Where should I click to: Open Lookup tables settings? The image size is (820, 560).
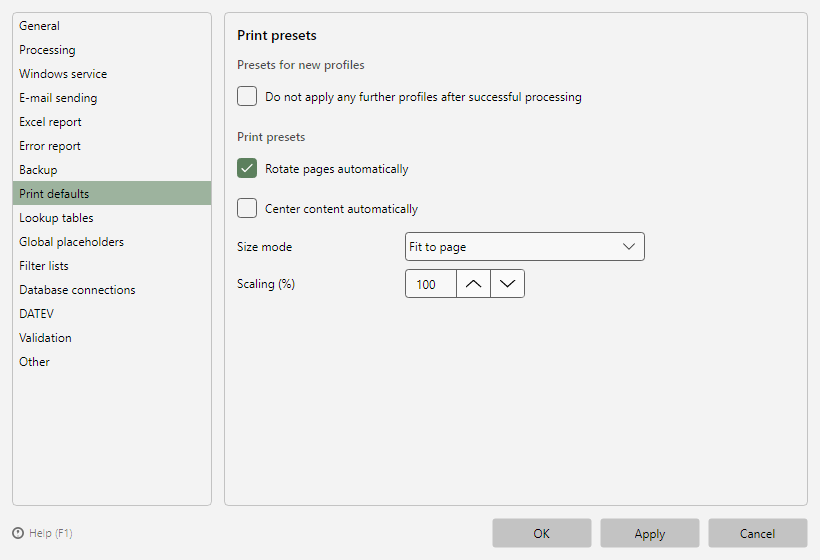click(112, 218)
